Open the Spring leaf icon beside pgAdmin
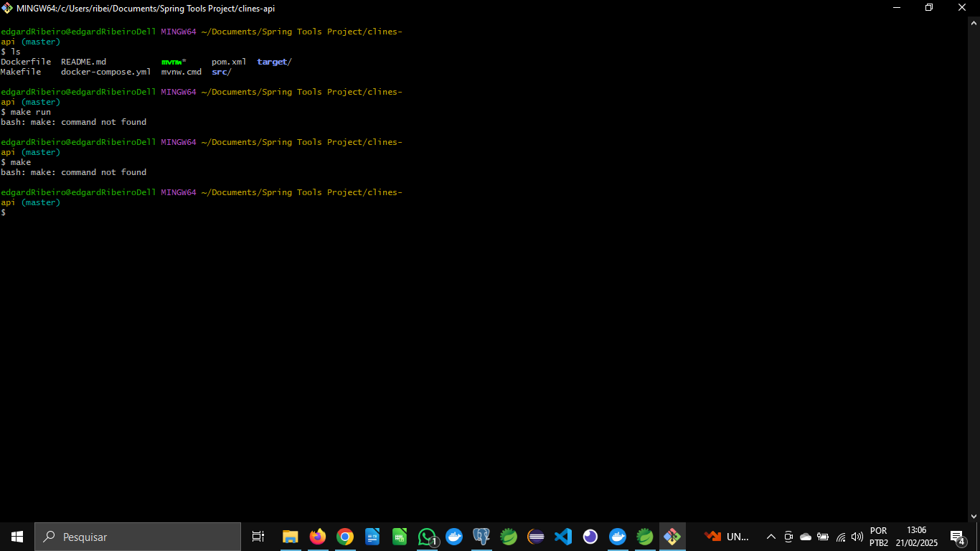This screenshot has height=551, width=980. tap(509, 537)
